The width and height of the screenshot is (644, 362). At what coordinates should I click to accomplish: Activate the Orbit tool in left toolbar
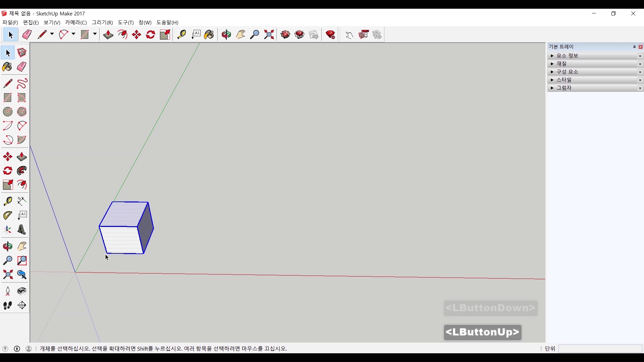point(7,247)
